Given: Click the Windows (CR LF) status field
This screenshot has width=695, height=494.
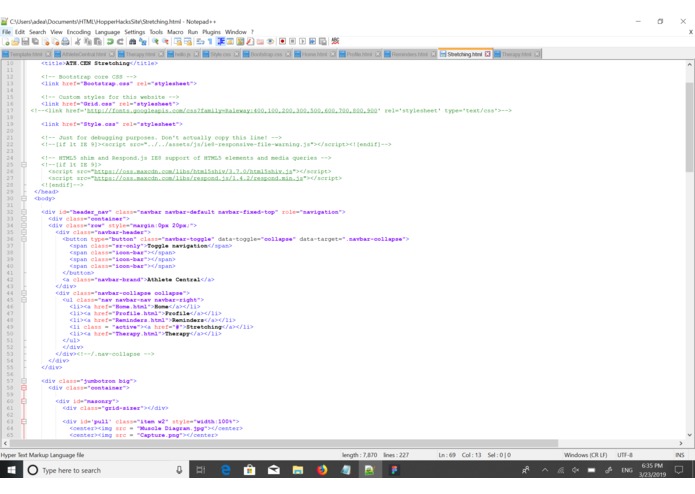Looking at the screenshot, I should pyautogui.click(x=585, y=455).
